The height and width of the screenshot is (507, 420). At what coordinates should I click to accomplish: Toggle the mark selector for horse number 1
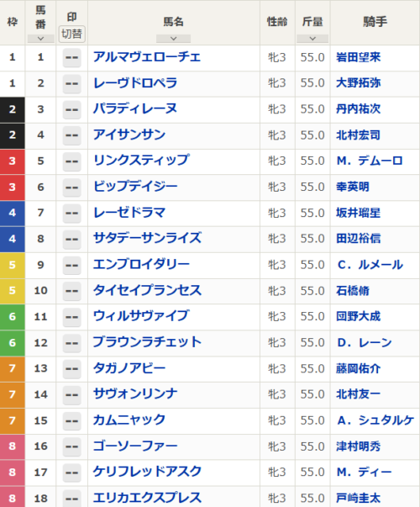tap(71, 57)
